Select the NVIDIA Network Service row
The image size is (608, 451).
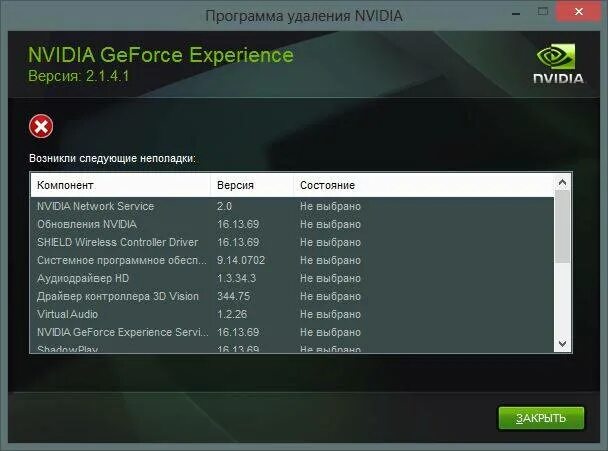(x=292, y=206)
